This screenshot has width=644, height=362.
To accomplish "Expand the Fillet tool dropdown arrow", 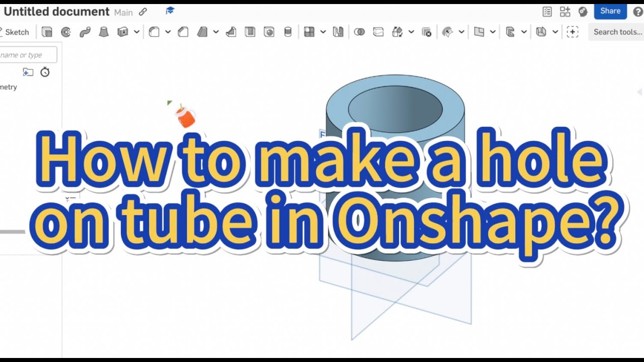I will click(168, 32).
